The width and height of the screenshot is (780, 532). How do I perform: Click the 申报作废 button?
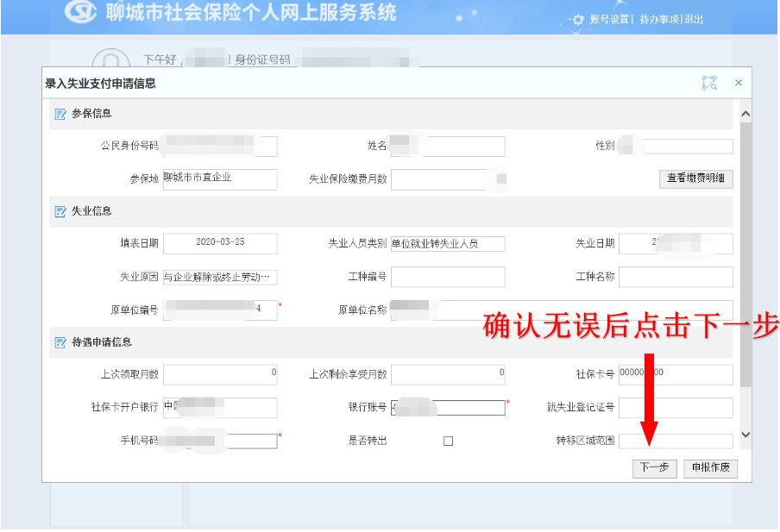tap(710, 468)
